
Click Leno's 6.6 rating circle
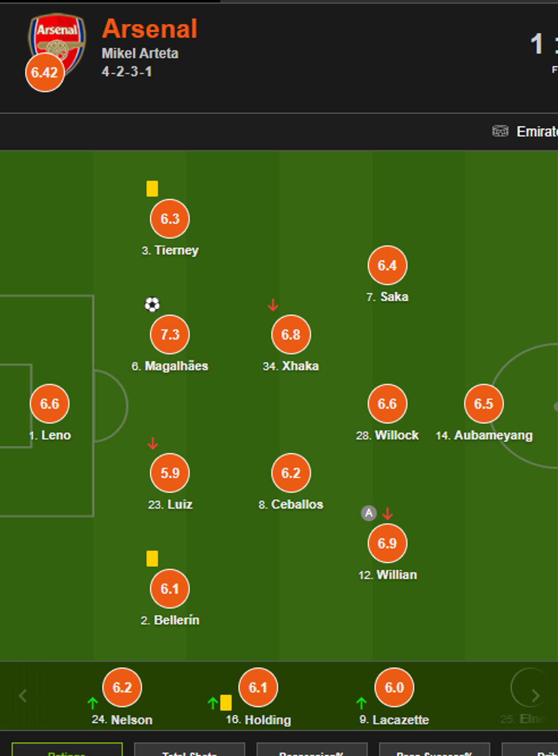pyautogui.click(x=50, y=404)
